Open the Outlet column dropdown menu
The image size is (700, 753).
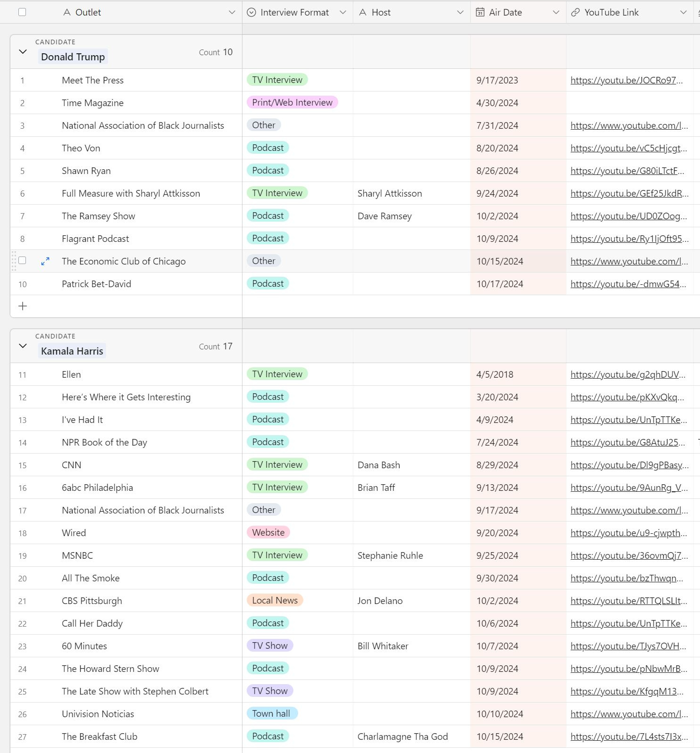[x=232, y=12]
